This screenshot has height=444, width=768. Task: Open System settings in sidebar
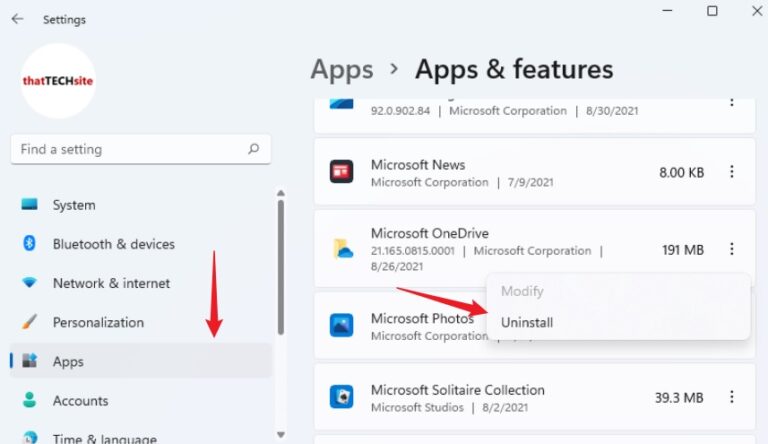click(141, 205)
